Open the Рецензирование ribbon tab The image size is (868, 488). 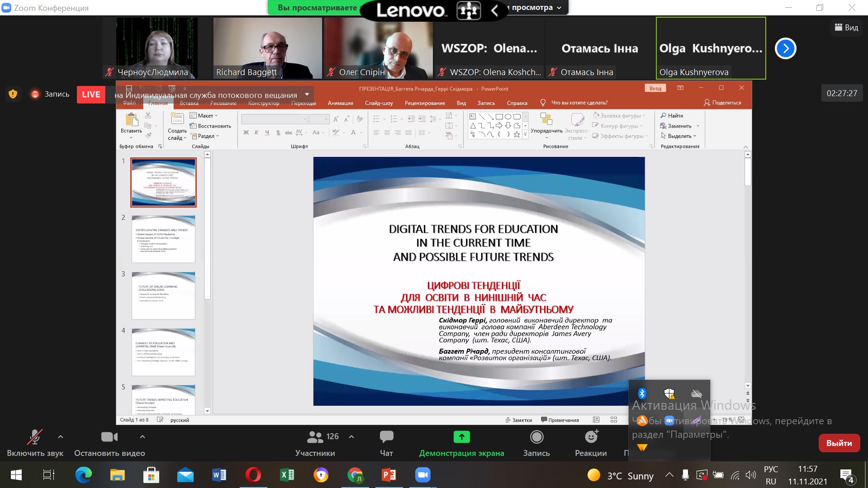(425, 103)
